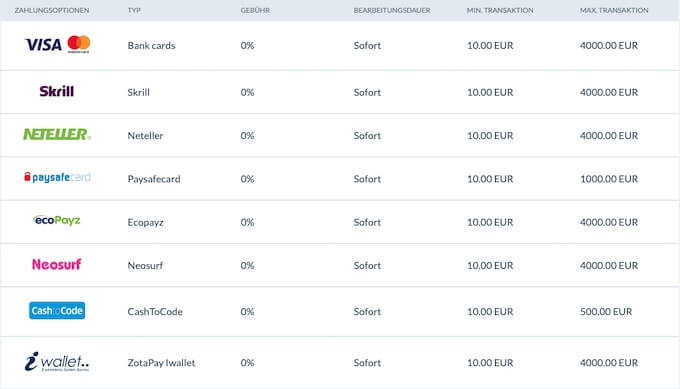Choose the Neteller logo

click(x=57, y=134)
